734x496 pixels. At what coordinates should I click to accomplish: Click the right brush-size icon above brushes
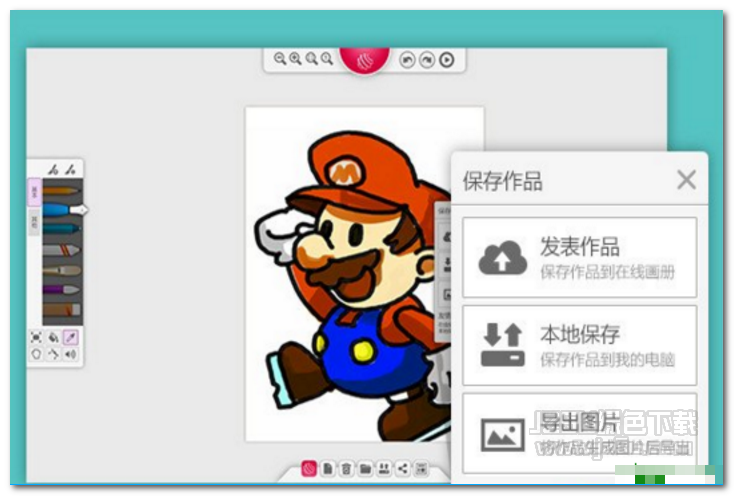(x=70, y=169)
